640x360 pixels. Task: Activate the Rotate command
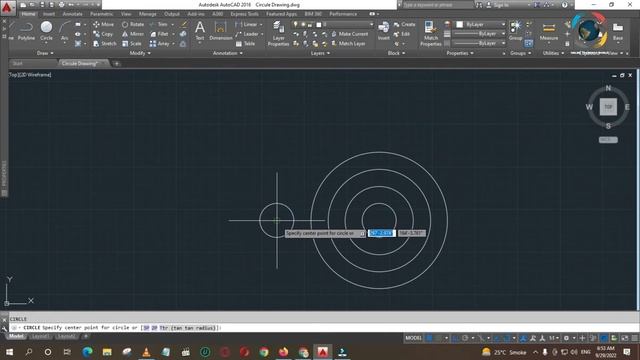[x=133, y=24]
